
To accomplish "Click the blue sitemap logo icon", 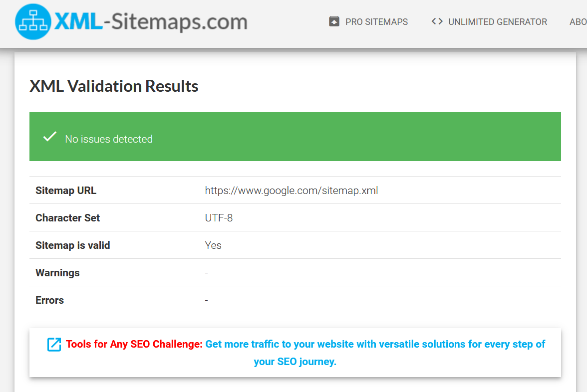I will click(33, 21).
